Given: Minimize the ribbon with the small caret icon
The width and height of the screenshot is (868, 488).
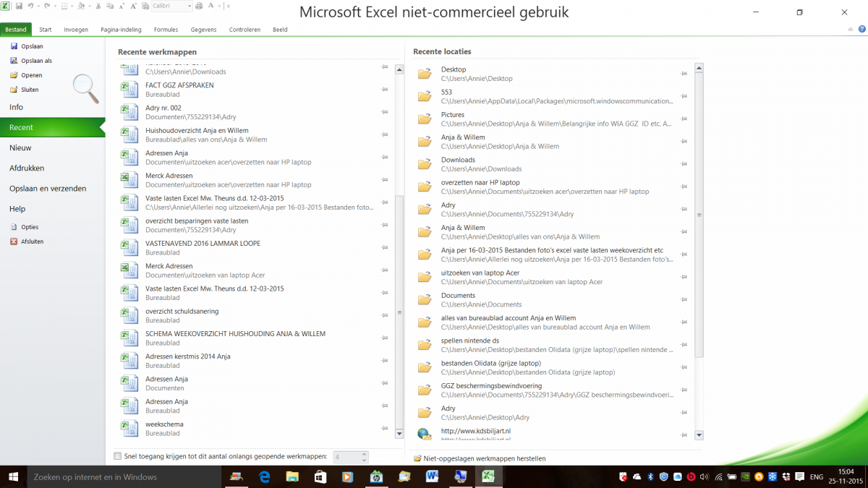Looking at the screenshot, I should point(851,30).
